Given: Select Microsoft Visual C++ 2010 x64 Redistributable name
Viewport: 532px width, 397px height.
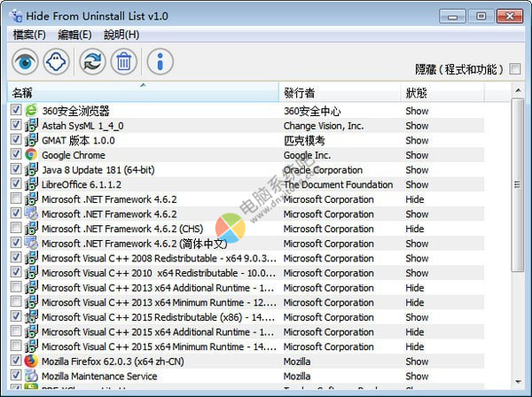Looking at the screenshot, I should (159, 273).
